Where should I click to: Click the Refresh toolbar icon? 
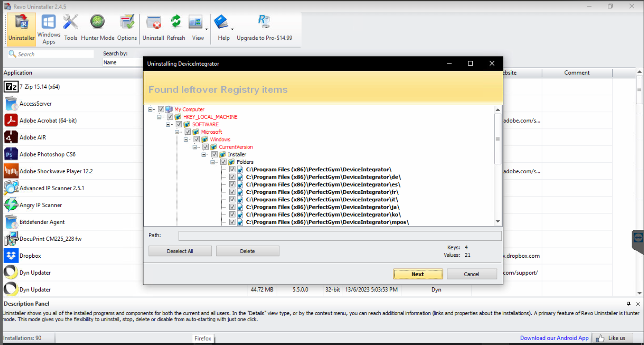pyautogui.click(x=176, y=22)
